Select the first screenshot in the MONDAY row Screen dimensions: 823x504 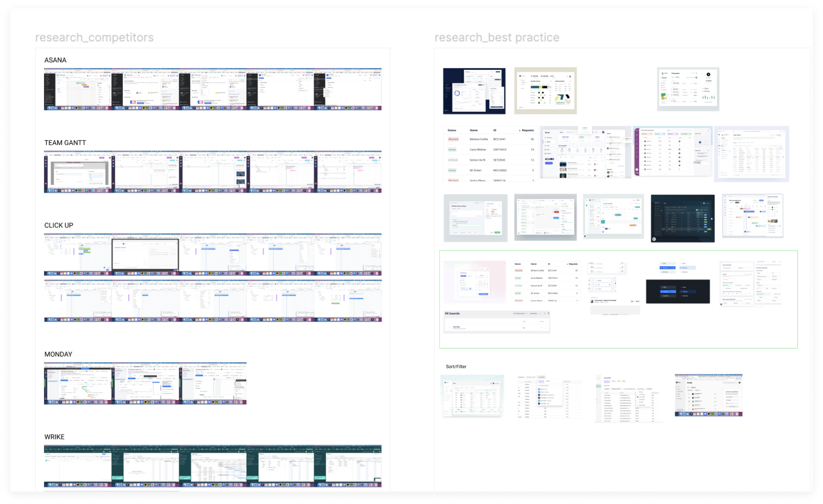pyautogui.click(x=78, y=384)
